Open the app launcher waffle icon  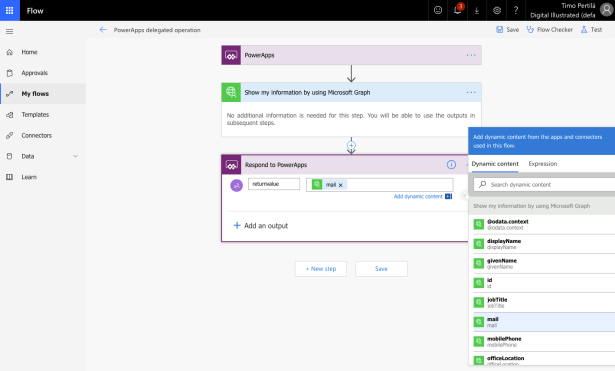[x=9, y=10]
